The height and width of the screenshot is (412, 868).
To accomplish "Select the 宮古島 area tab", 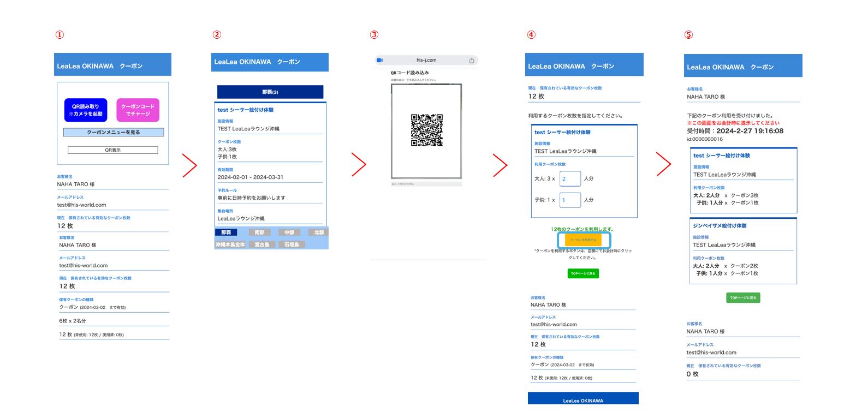I will (x=262, y=244).
